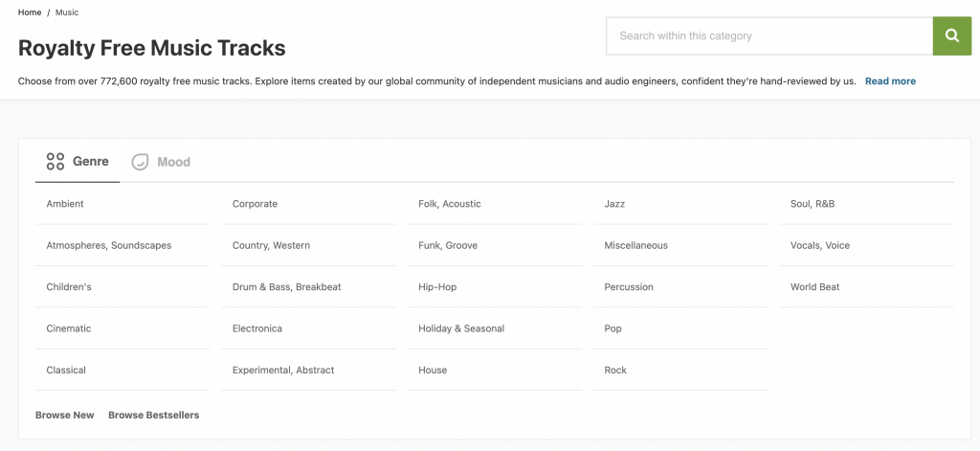Focus the search within this category field

point(768,36)
